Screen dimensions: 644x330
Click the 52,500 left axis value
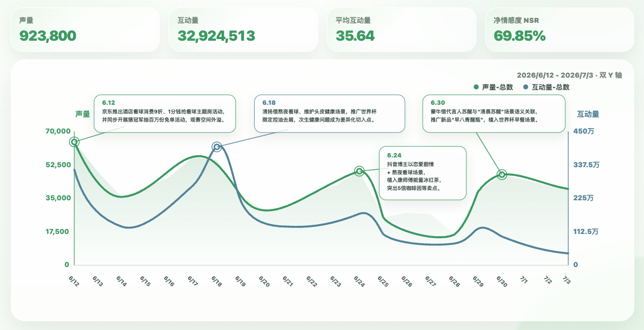pyautogui.click(x=59, y=164)
